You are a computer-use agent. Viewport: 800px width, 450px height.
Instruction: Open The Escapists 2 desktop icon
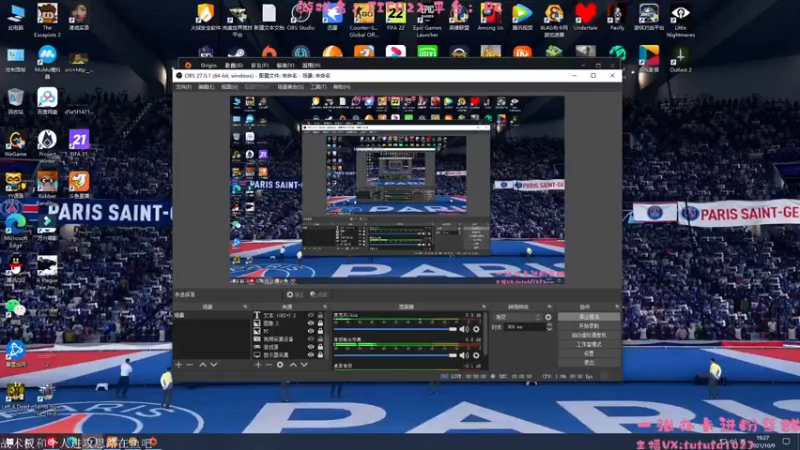coord(47,20)
